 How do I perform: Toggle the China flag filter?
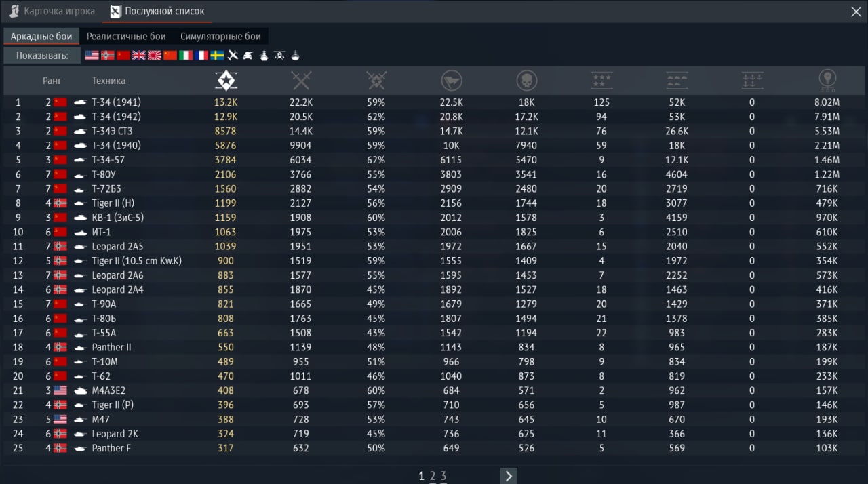click(x=170, y=56)
